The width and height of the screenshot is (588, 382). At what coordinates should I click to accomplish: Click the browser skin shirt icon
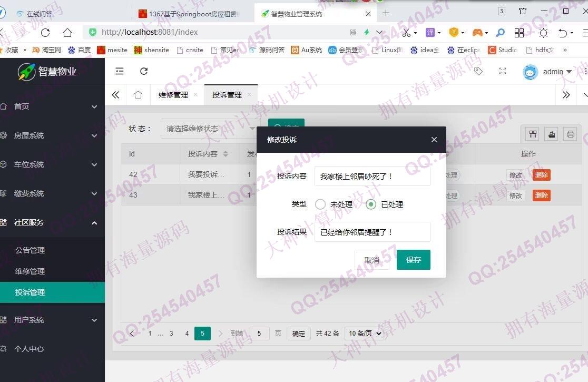tap(522, 11)
